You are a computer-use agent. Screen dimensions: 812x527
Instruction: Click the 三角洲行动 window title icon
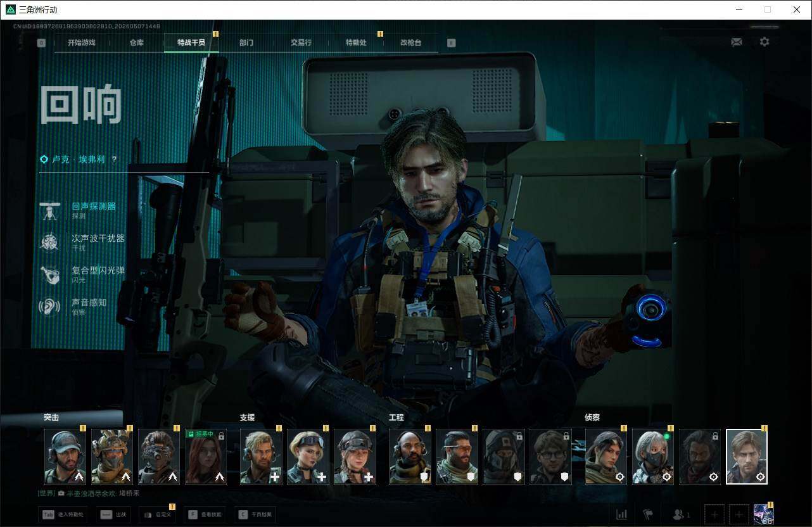pos(10,10)
